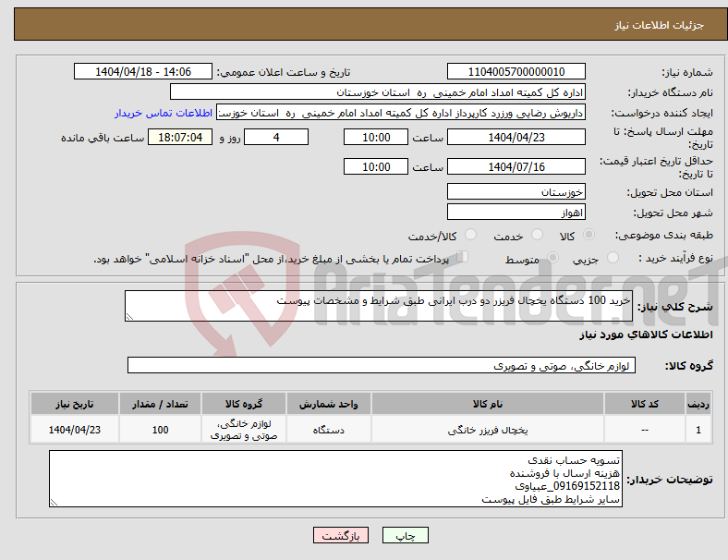Click the ردیف column header
This screenshot has width=728, height=560.
(x=698, y=404)
